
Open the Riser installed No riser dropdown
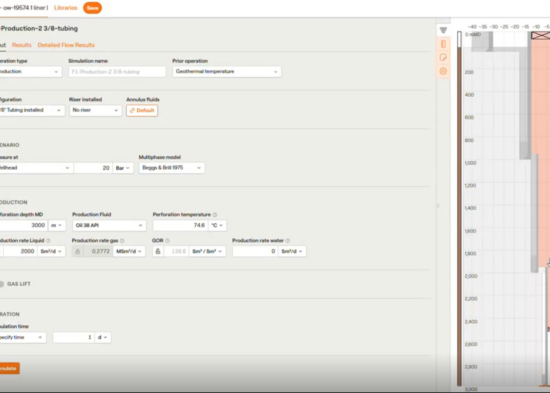(95, 110)
